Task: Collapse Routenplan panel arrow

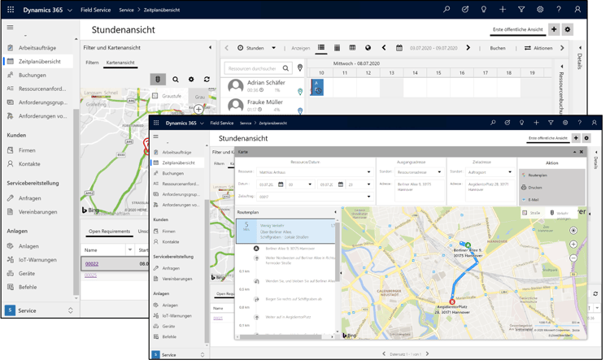Action: coord(335,212)
